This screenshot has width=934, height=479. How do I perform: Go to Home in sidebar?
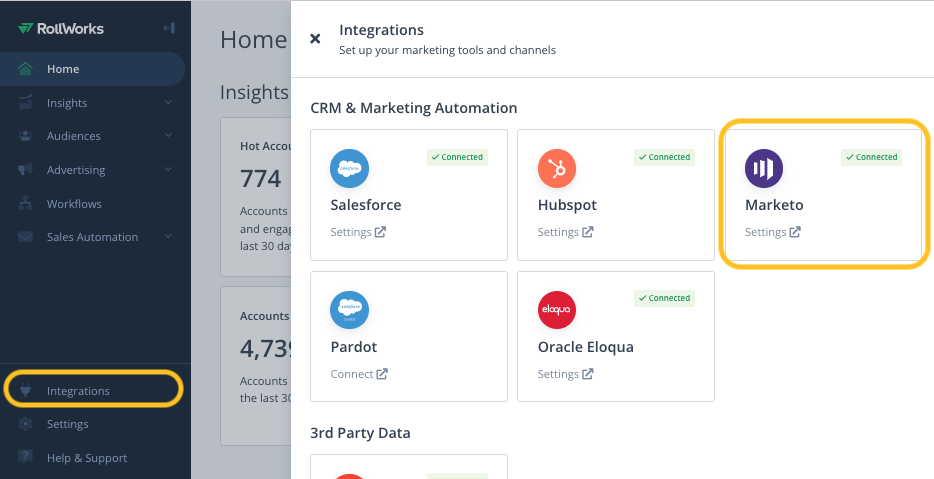click(x=62, y=69)
